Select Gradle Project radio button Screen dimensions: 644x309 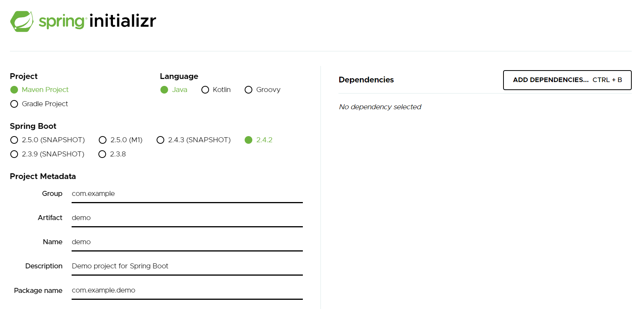pos(14,104)
